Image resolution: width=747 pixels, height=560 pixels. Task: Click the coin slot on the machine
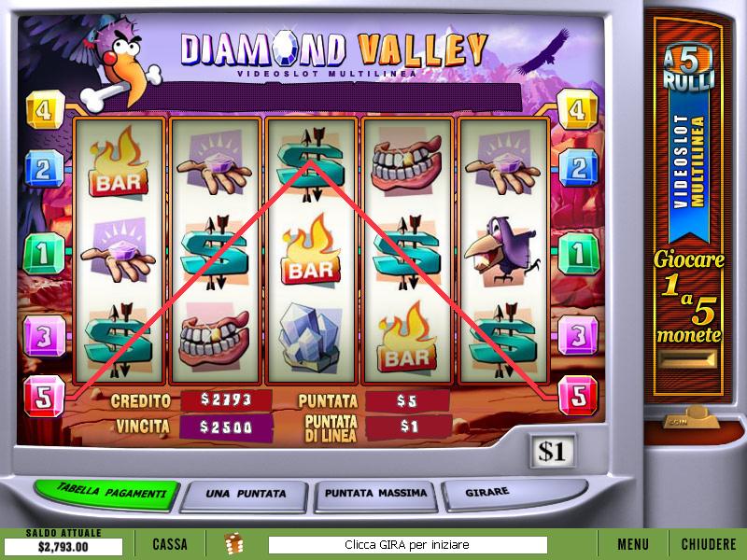[689, 359]
